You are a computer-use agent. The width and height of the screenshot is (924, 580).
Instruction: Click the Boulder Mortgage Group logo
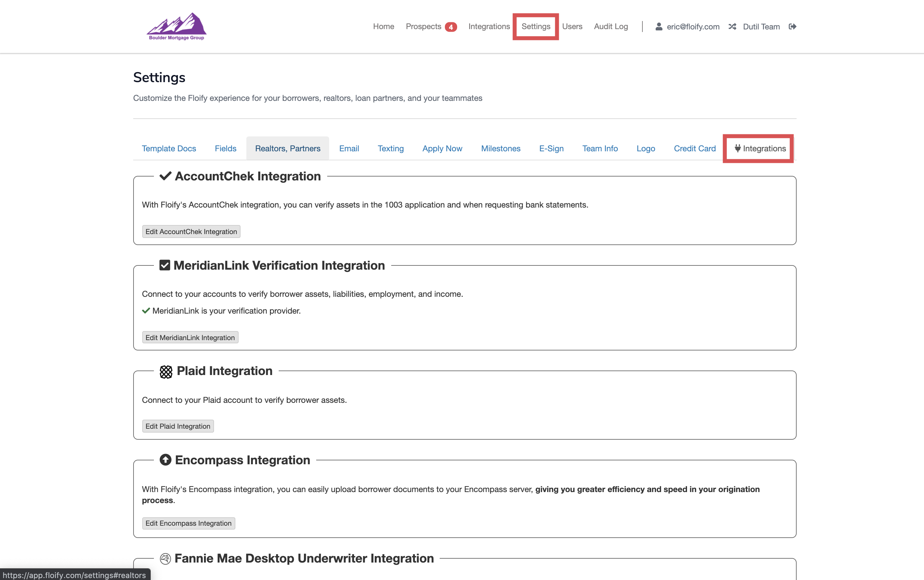pyautogui.click(x=177, y=27)
